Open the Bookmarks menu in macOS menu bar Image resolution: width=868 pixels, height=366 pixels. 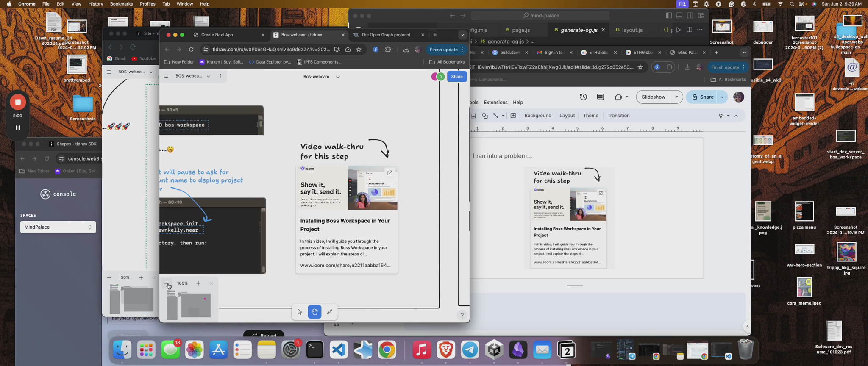pyautogui.click(x=121, y=4)
